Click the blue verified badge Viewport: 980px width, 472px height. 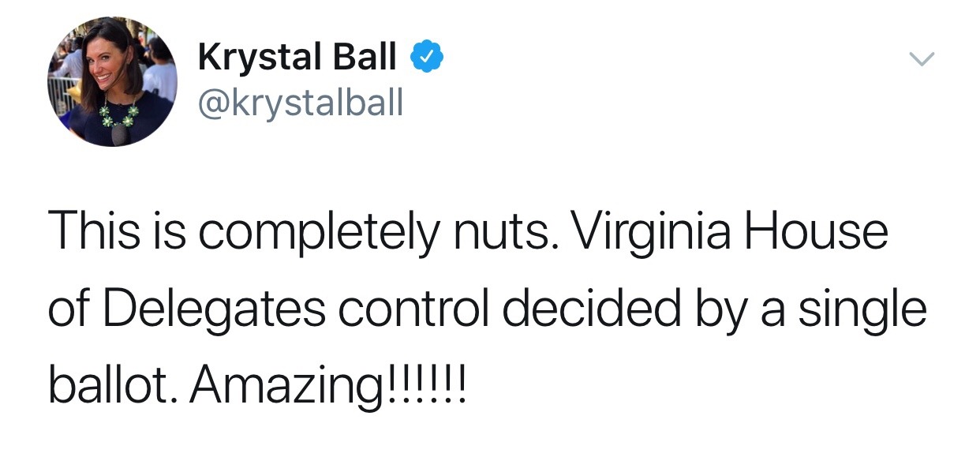pyautogui.click(x=425, y=58)
